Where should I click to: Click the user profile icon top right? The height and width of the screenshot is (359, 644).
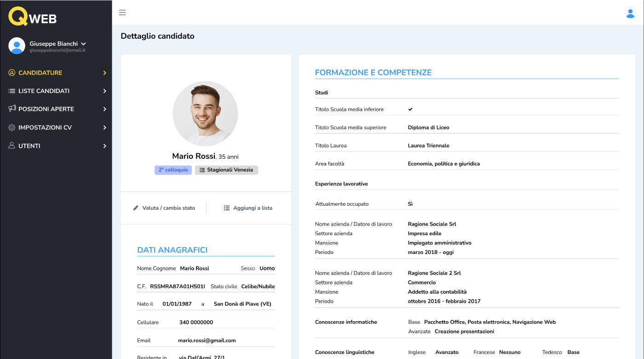tap(630, 14)
